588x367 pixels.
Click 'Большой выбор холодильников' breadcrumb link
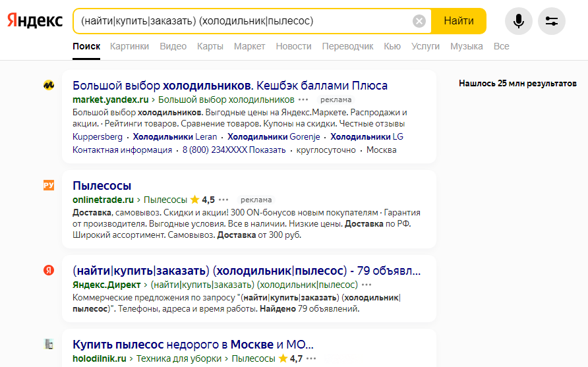226,99
